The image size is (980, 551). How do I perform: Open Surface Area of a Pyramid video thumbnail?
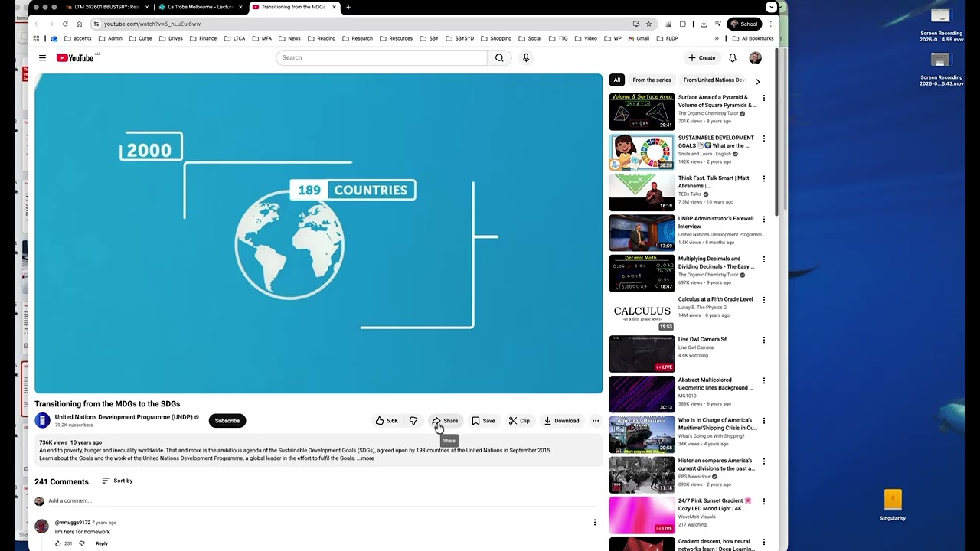642,112
